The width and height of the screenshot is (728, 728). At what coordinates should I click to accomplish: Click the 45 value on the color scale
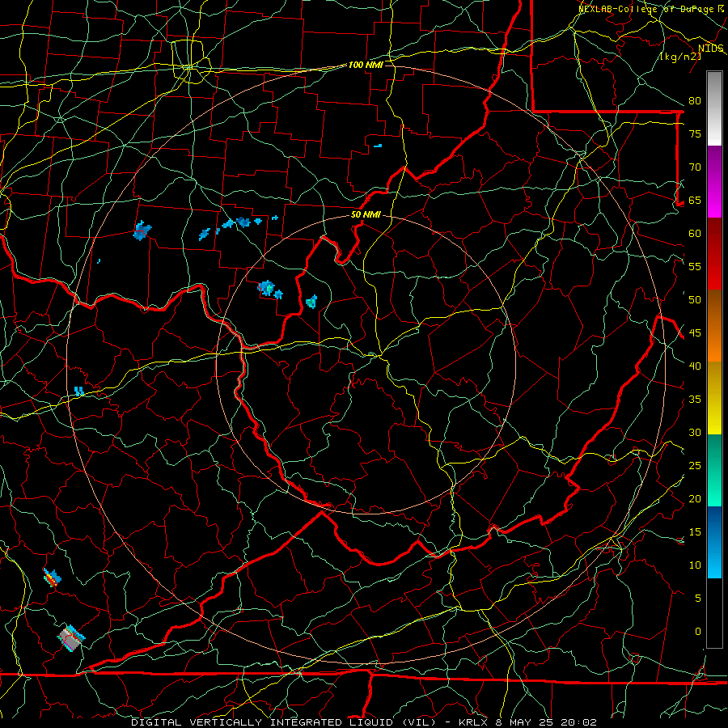pyautogui.click(x=695, y=333)
